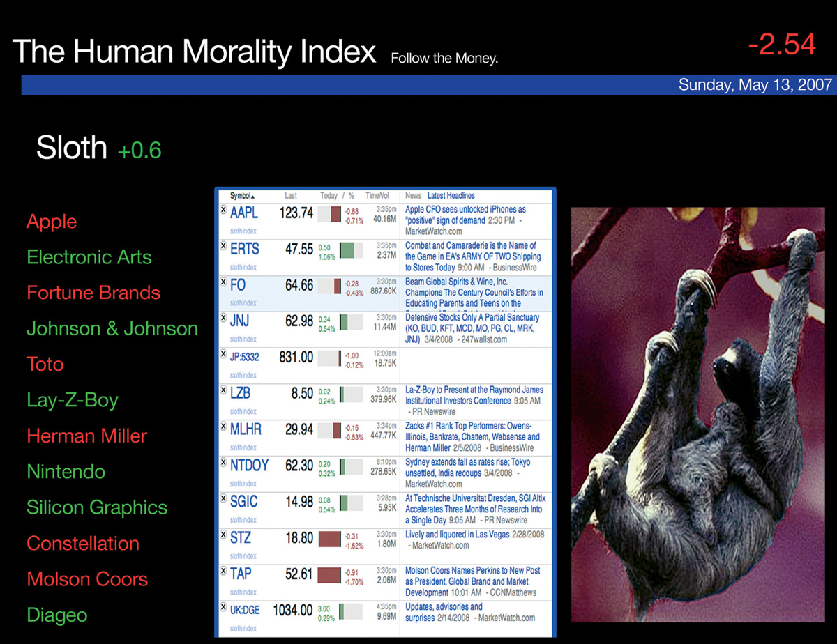Select Electronic Arts in the company list
837x644 pixels.
tap(89, 257)
